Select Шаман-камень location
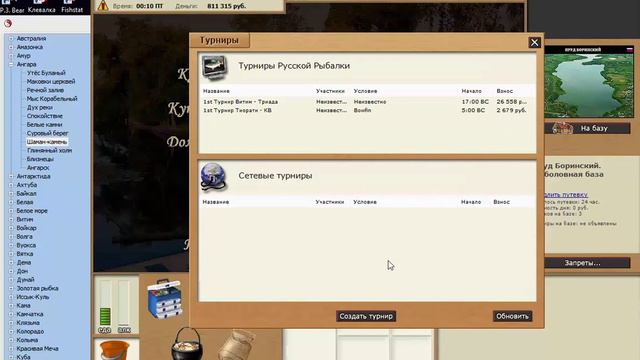Viewport: 640px width, 360px height. coord(47,142)
